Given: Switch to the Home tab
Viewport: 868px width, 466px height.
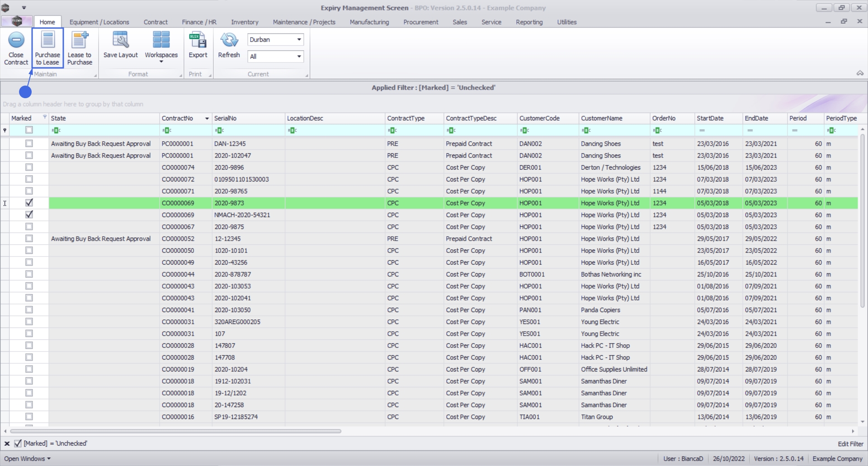Looking at the screenshot, I should pyautogui.click(x=47, y=22).
